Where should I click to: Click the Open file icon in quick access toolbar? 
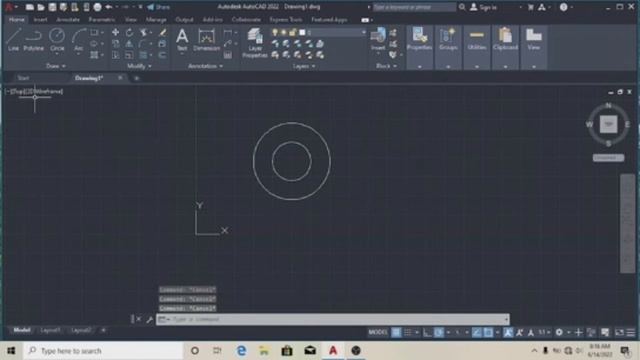[41, 7]
